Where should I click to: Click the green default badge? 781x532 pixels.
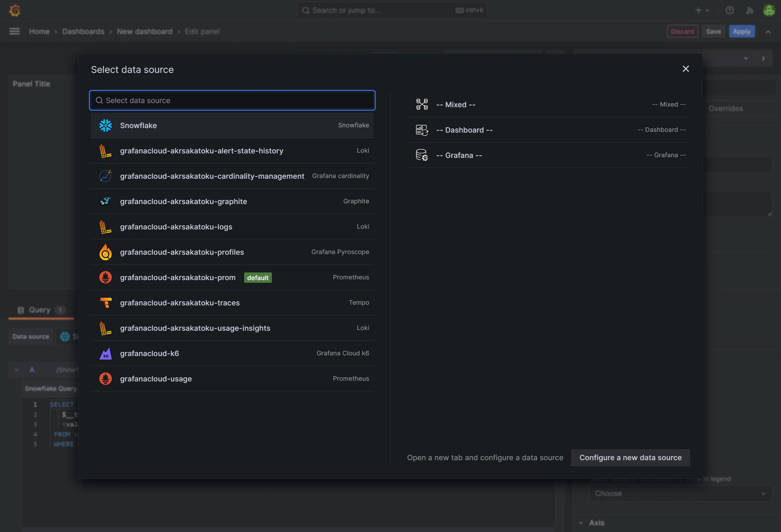coord(258,278)
